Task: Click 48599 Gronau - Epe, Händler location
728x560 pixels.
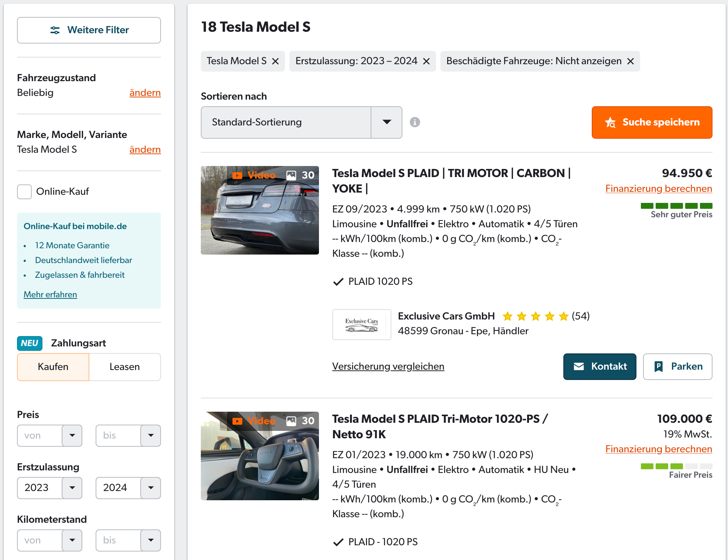Action: point(463,331)
